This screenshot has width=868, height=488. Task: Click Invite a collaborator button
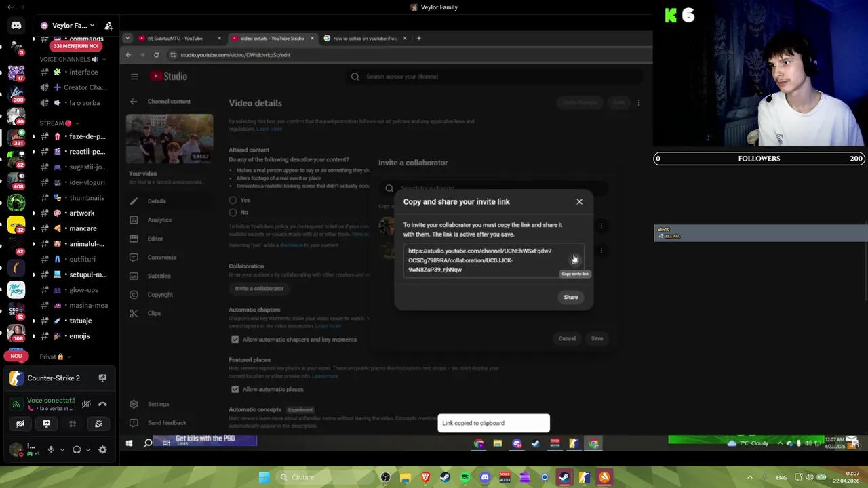(x=259, y=289)
